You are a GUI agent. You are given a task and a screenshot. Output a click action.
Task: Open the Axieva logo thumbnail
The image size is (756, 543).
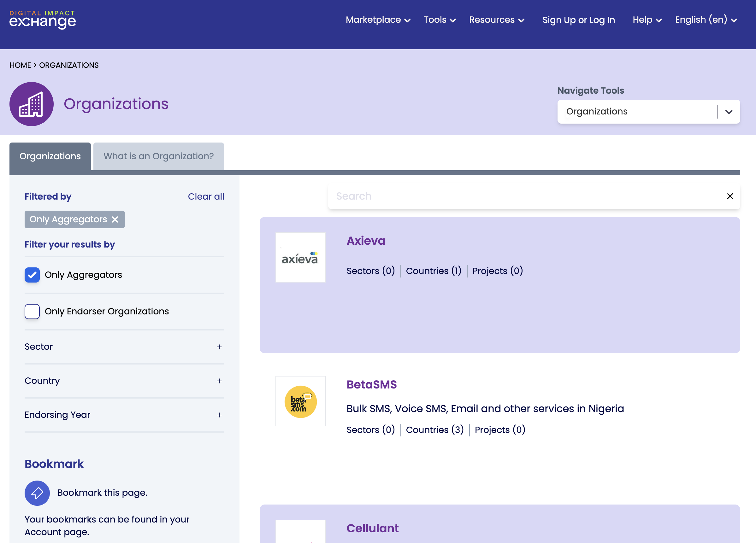click(x=300, y=257)
